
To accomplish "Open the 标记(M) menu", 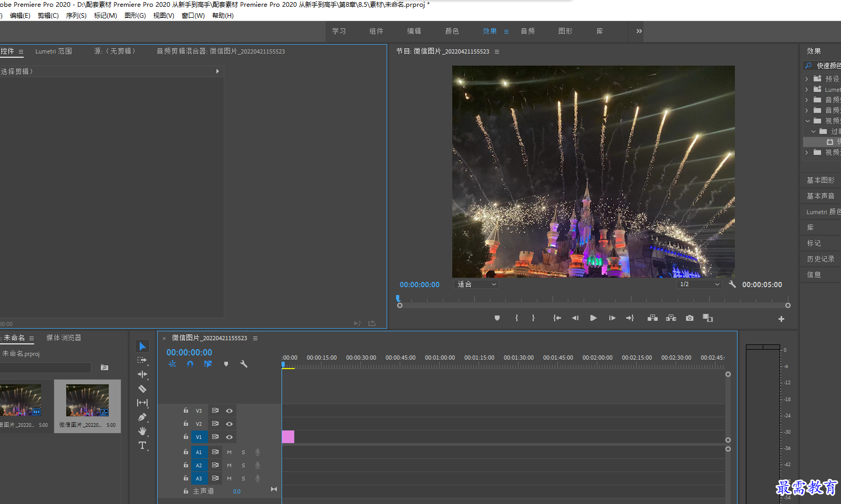I will (106, 15).
